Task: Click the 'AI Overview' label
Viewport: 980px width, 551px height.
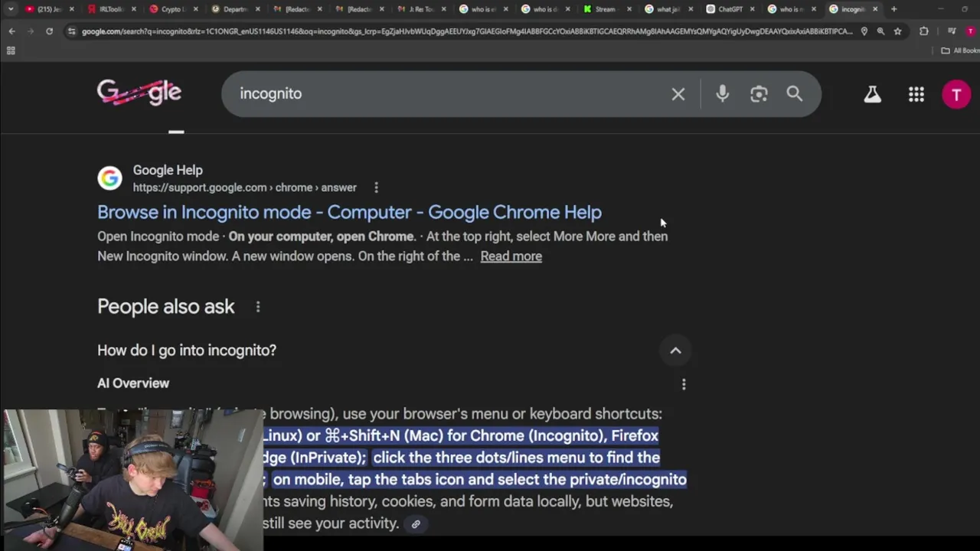Action: click(x=133, y=383)
